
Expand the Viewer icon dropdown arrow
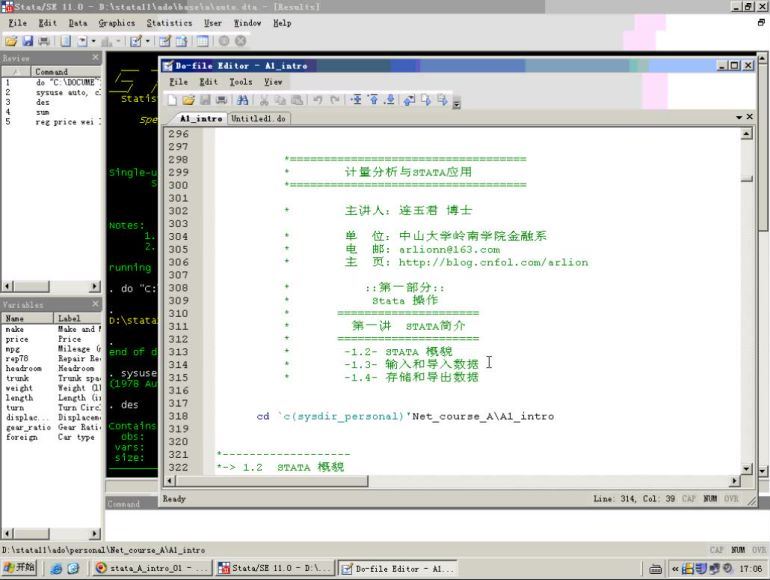(93, 41)
